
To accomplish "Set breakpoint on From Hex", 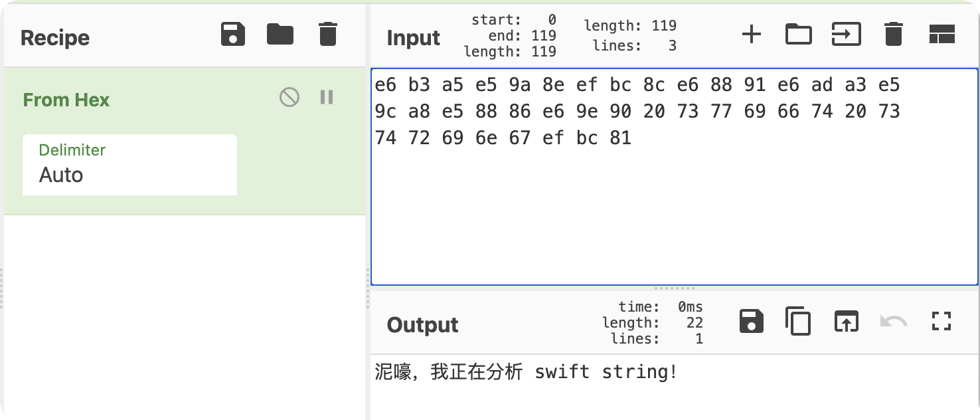I will pos(327,98).
